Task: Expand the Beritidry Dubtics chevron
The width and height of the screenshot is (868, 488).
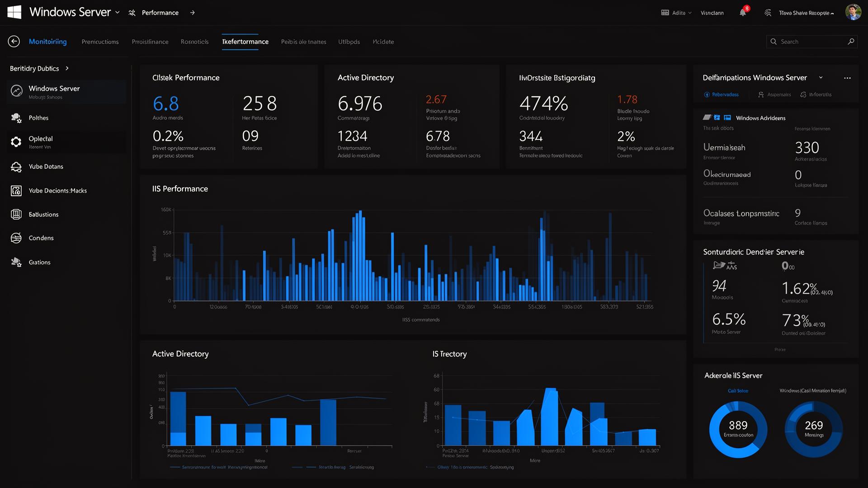Action: click(x=67, y=68)
